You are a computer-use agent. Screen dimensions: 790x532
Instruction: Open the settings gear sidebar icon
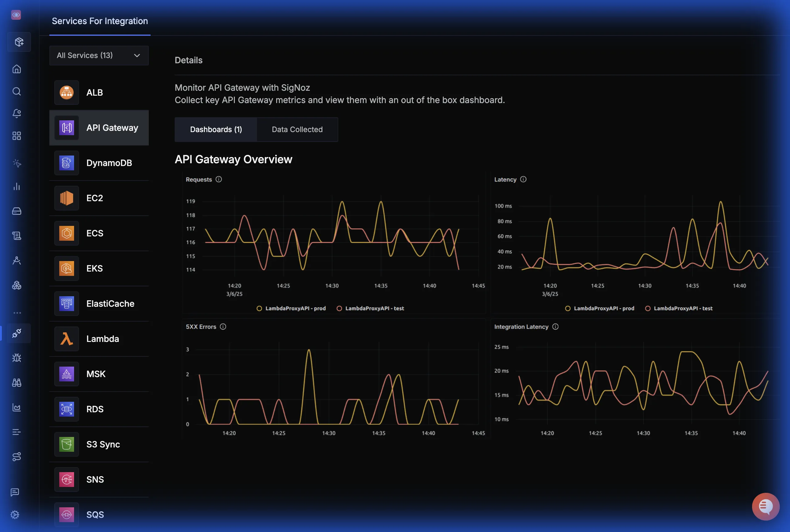pos(15,514)
